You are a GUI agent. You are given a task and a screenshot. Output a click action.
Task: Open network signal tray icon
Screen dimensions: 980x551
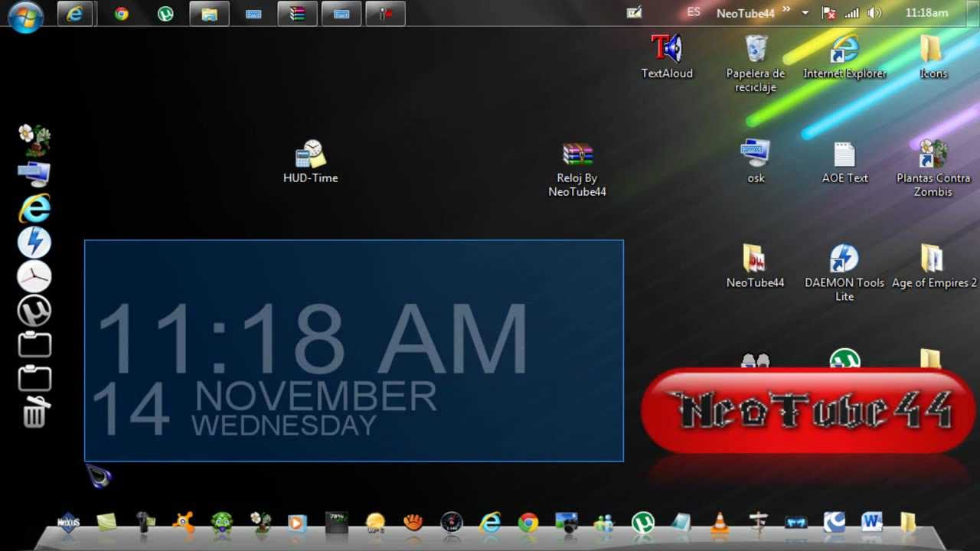[x=851, y=13]
